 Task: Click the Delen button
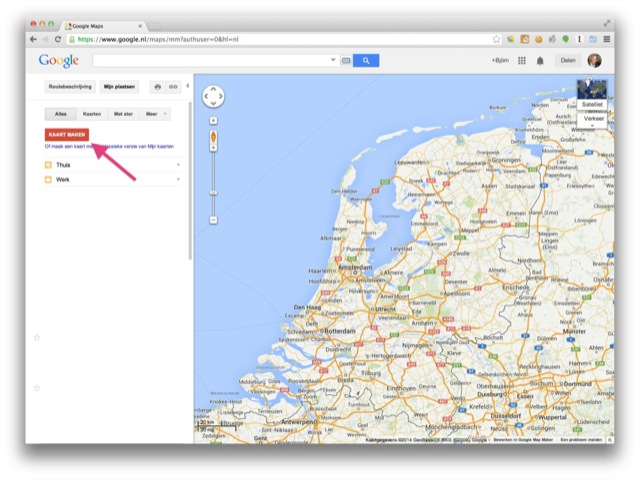tap(568, 60)
